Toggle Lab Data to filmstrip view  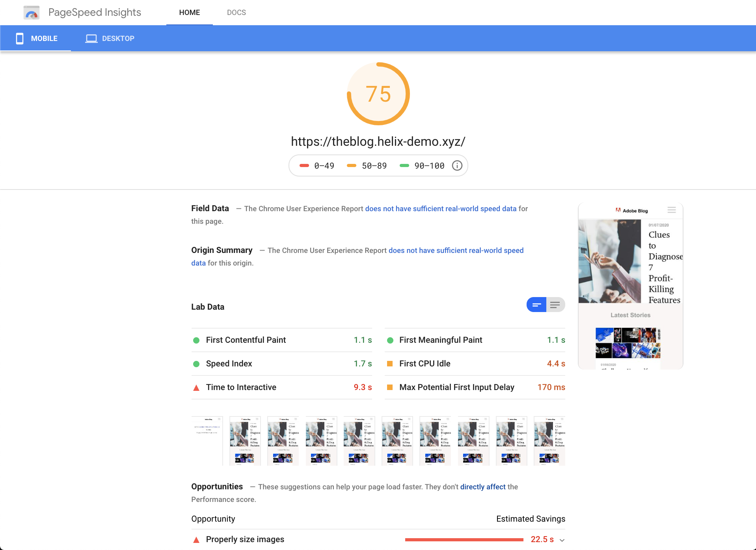pyautogui.click(x=536, y=305)
